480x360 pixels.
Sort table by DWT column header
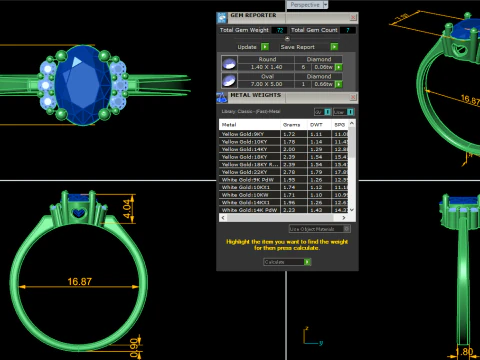[x=319, y=125]
